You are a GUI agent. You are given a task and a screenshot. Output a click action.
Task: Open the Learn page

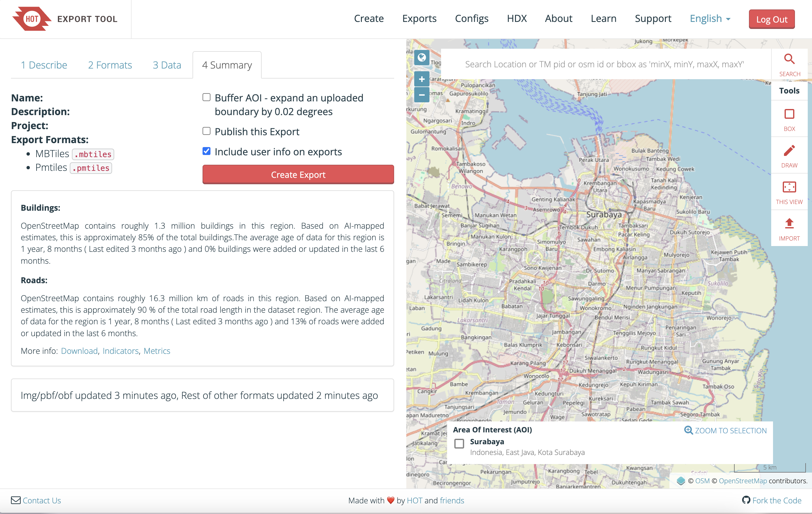(x=603, y=19)
